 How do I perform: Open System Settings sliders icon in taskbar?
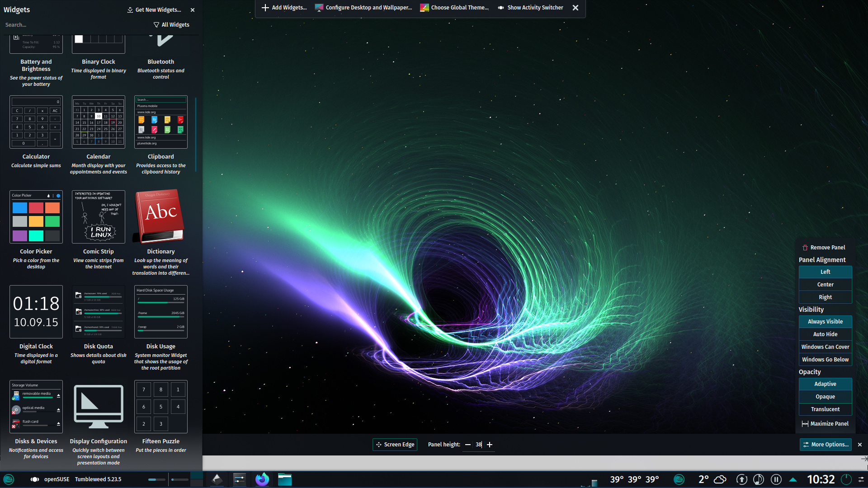point(240,479)
